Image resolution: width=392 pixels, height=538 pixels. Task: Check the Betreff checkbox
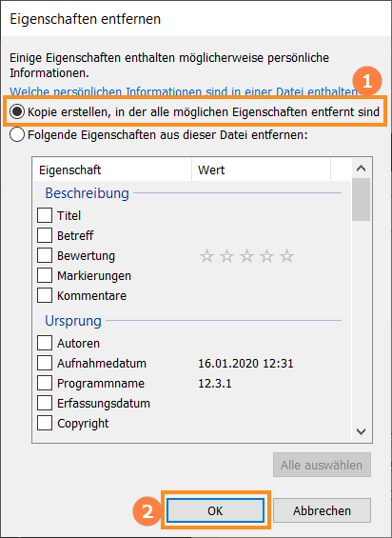45,235
